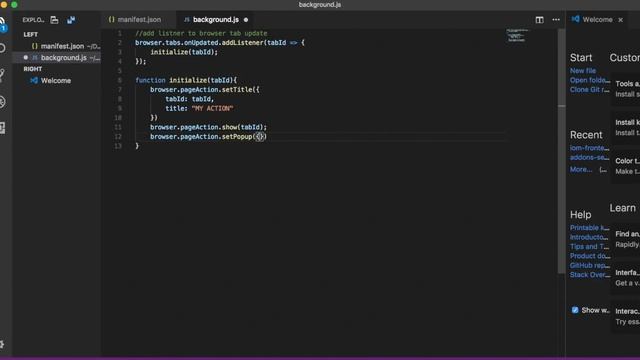This screenshot has width=640, height=360.
Task: Click the function initialize declaration text
Action: point(186,80)
